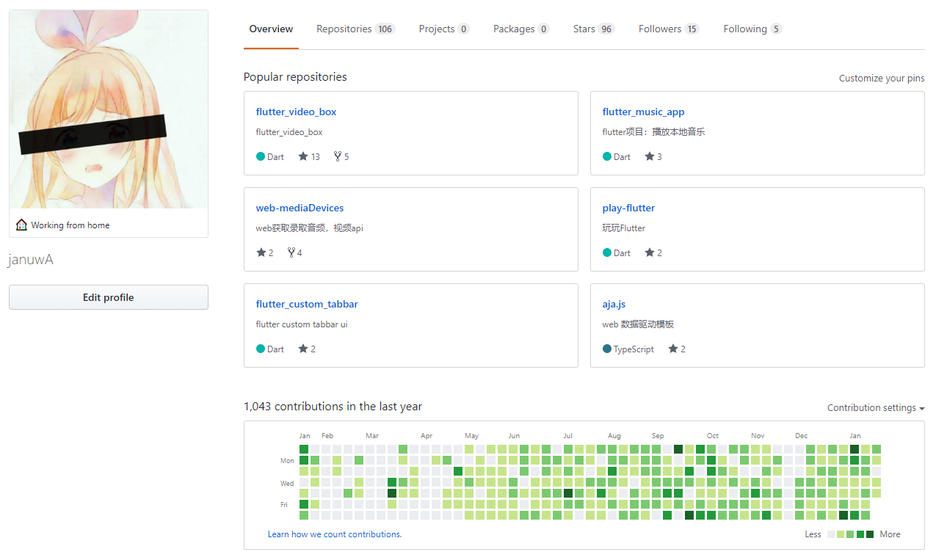Click star icon on play-flutter card
Image resolution: width=947 pixels, height=560 pixels.
(650, 252)
